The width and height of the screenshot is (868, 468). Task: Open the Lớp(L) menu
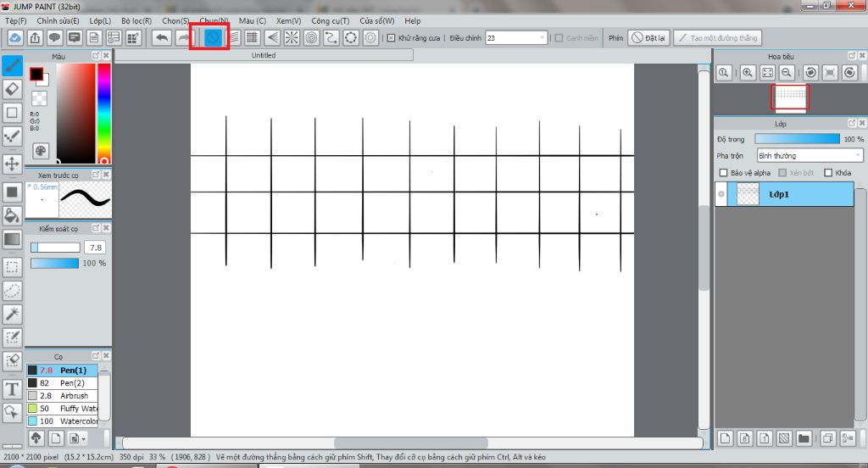[100, 20]
